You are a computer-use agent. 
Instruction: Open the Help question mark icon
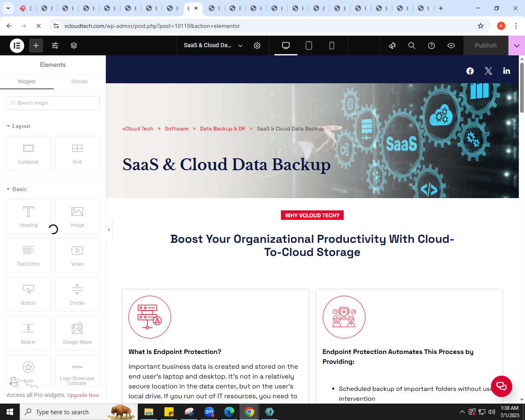(x=431, y=46)
